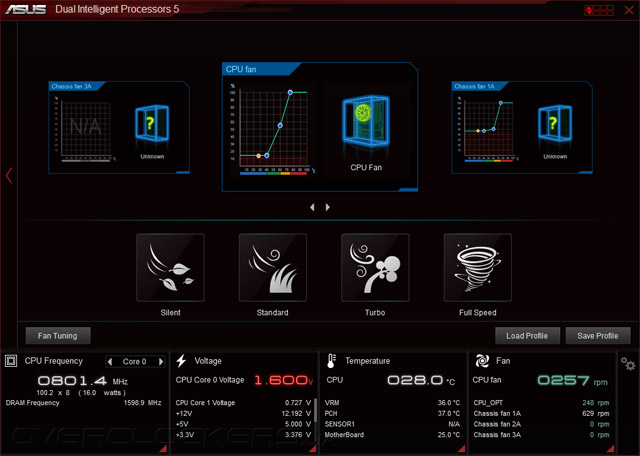This screenshot has height=456, width=640.
Task: Click the red grid icon in title bar
Action: click(599, 10)
